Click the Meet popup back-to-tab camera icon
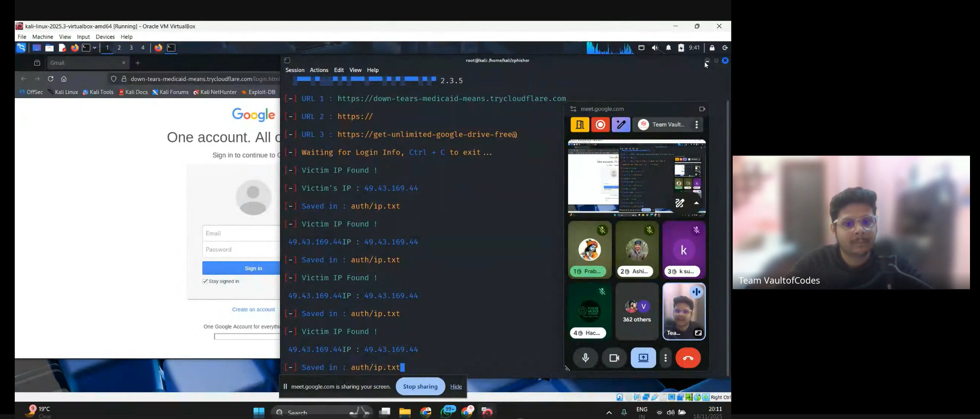980x419 pixels. tap(702, 109)
